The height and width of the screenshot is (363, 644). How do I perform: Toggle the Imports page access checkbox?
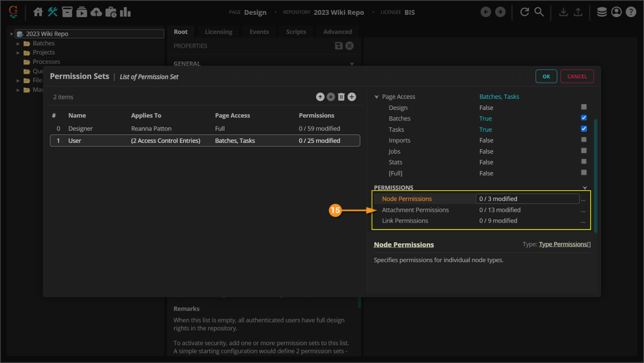point(583,140)
